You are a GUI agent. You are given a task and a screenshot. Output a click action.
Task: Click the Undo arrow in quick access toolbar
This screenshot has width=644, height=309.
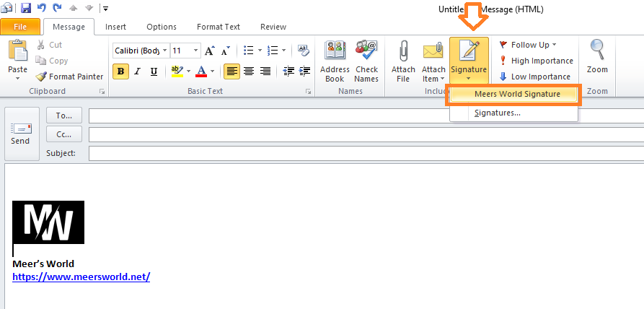(42, 7)
